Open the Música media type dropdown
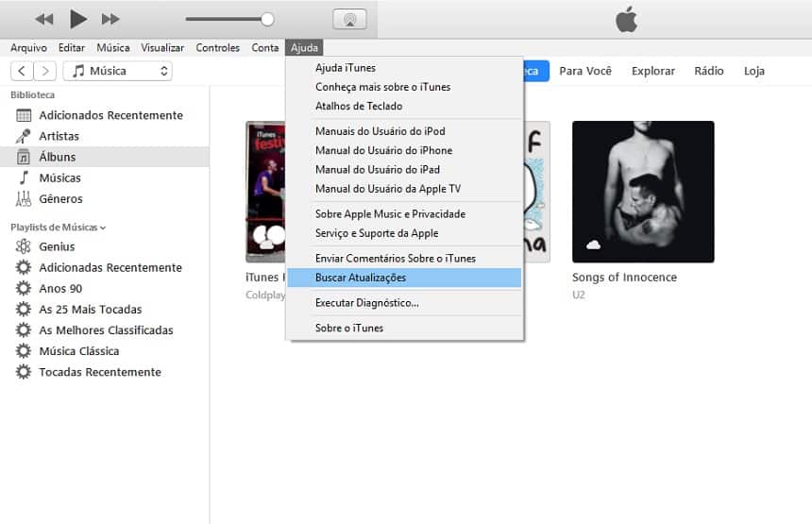The height and width of the screenshot is (524, 812). (118, 71)
